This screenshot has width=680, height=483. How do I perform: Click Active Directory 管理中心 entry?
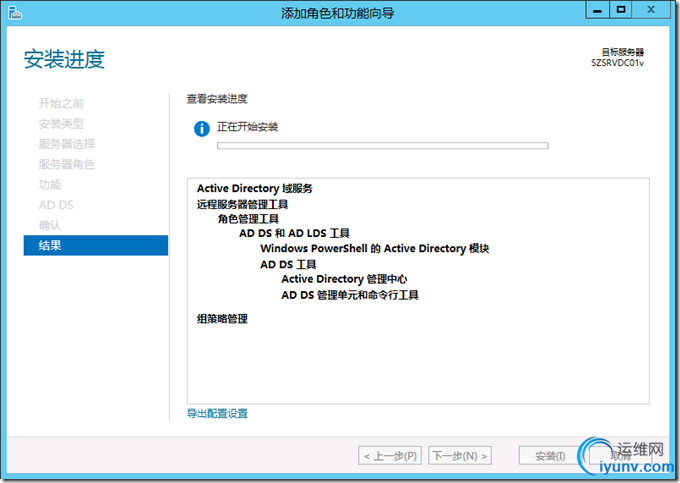(x=344, y=279)
